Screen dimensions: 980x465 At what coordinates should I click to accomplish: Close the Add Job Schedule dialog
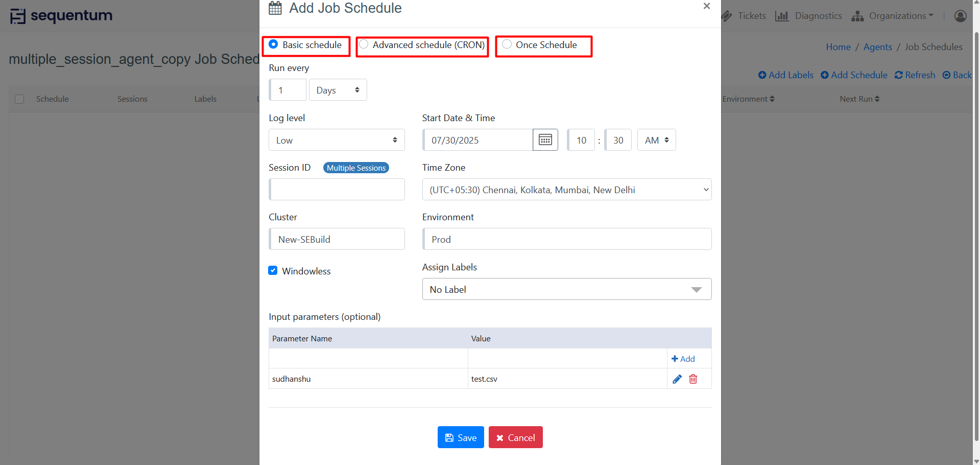pos(706,6)
